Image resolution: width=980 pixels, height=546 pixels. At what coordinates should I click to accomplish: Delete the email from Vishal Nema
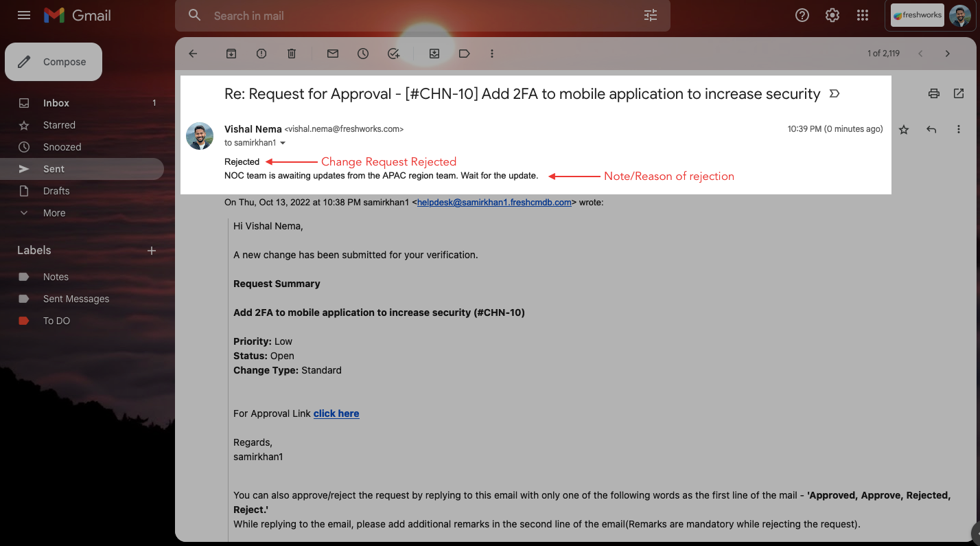click(291, 53)
